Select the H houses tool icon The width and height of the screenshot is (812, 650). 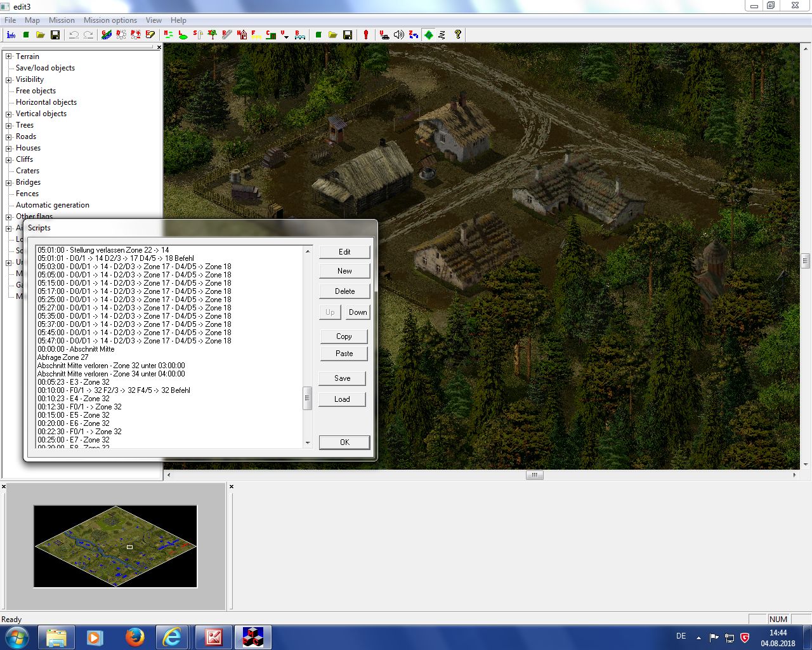[242, 35]
